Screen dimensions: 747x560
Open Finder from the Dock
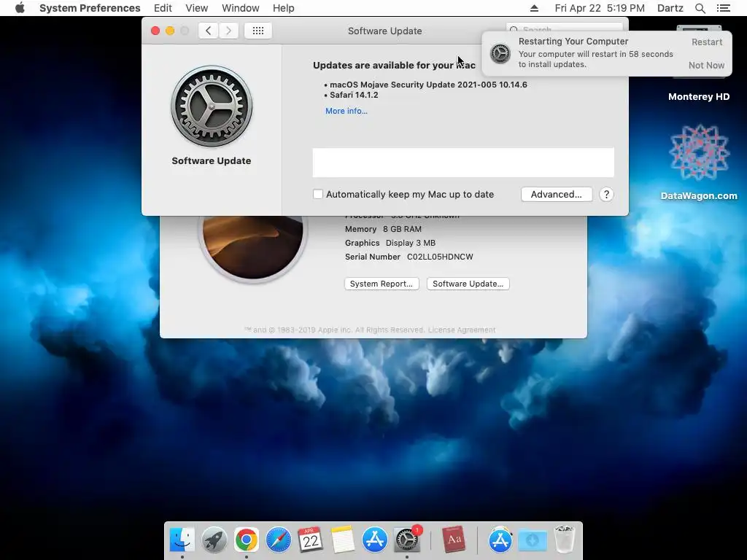[x=182, y=540]
